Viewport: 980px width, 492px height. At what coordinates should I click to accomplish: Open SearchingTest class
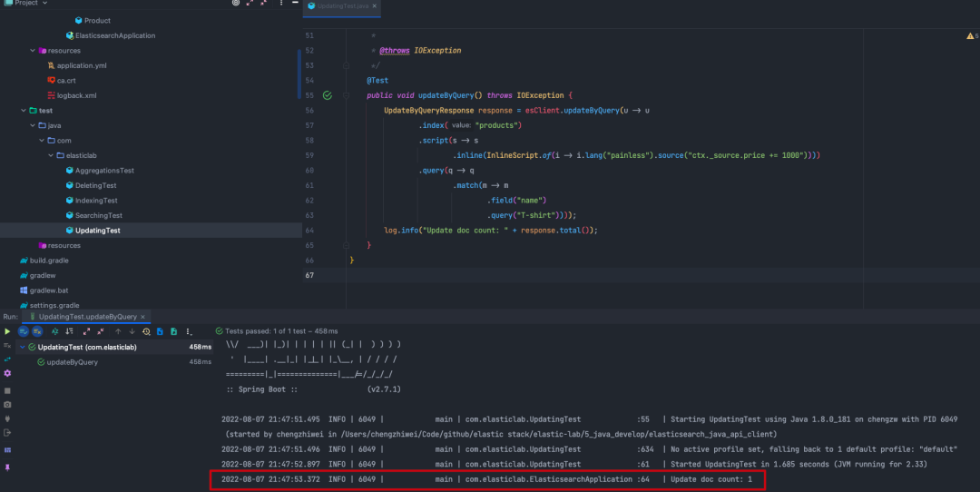tap(93, 216)
